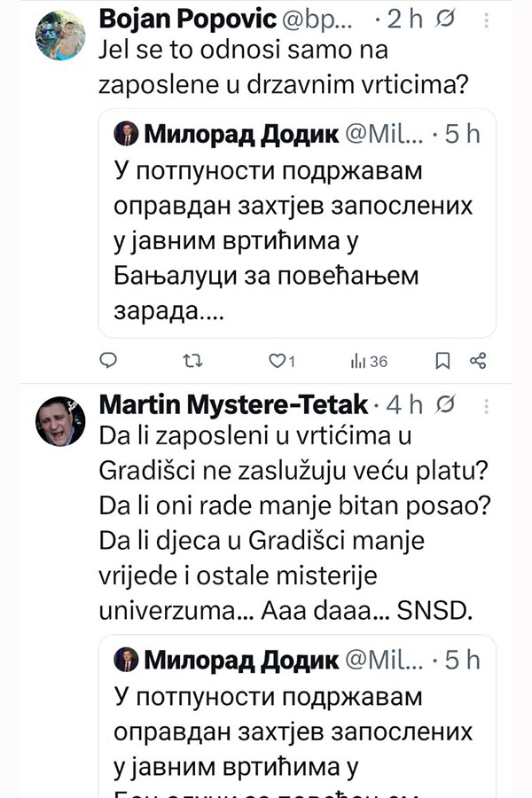Open the share icon on Bojan's tweet
The image size is (532, 798).
click(x=477, y=360)
